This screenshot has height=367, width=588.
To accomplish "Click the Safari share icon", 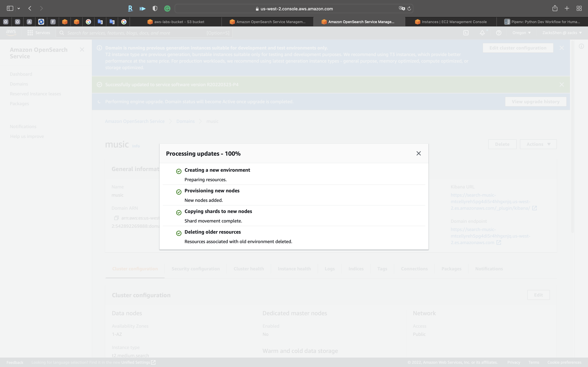I will 555,9.
